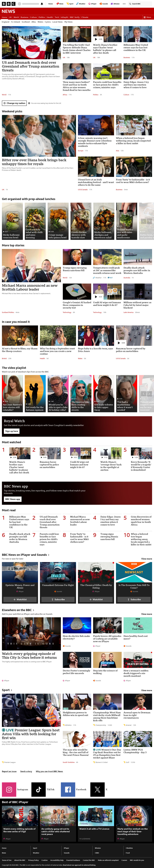Open My News link in sub navigation
The width and height of the screenshot is (154, 868).
(68, 22)
